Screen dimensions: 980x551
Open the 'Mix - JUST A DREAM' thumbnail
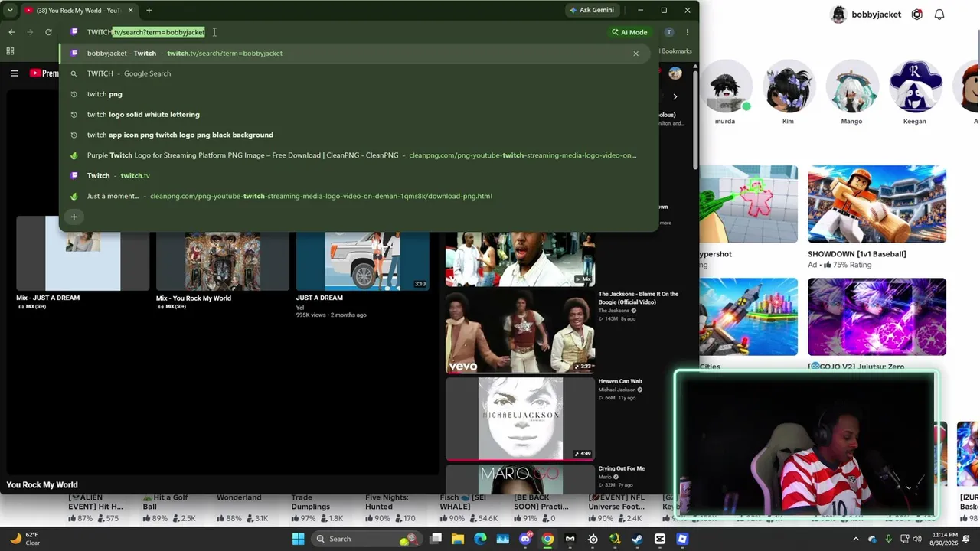coord(83,253)
